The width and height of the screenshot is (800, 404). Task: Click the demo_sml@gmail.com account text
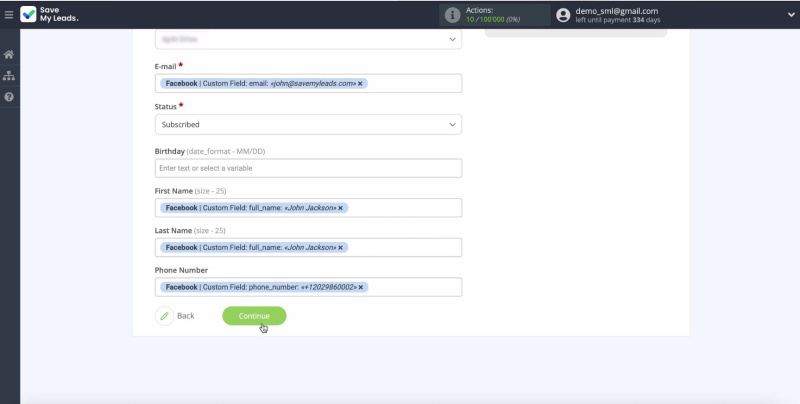tap(616, 11)
